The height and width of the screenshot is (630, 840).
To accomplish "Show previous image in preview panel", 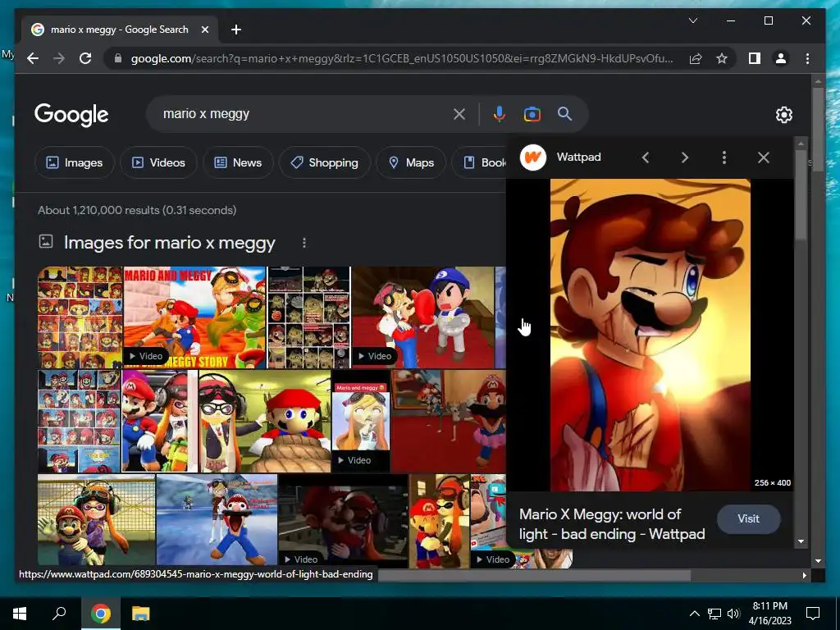I will click(x=646, y=157).
